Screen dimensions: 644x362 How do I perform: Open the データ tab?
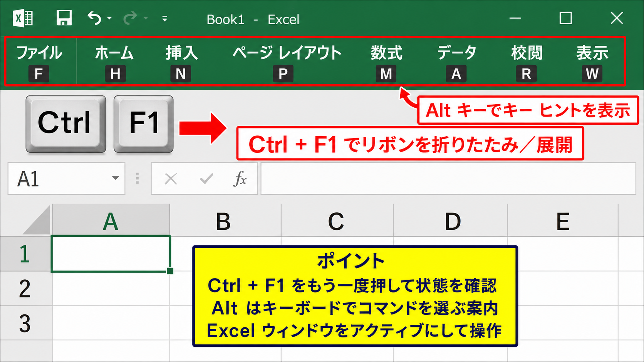click(x=457, y=53)
